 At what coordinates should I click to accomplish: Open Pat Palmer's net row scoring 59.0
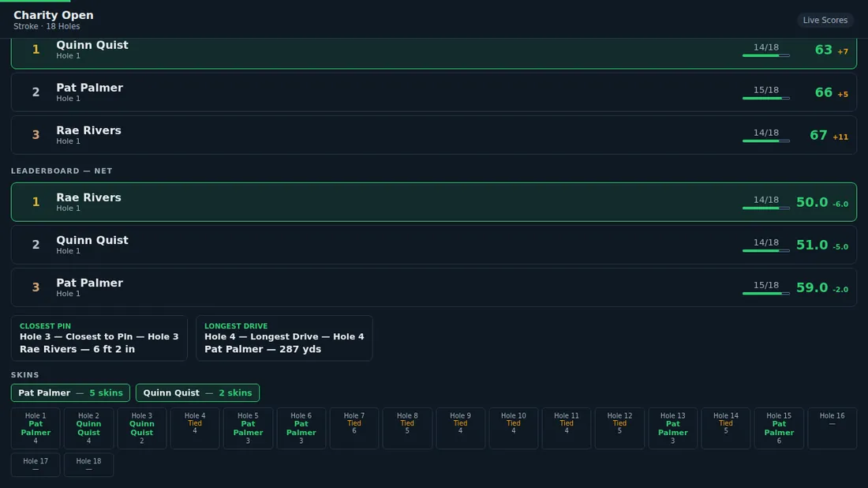pyautogui.click(x=434, y=287)
